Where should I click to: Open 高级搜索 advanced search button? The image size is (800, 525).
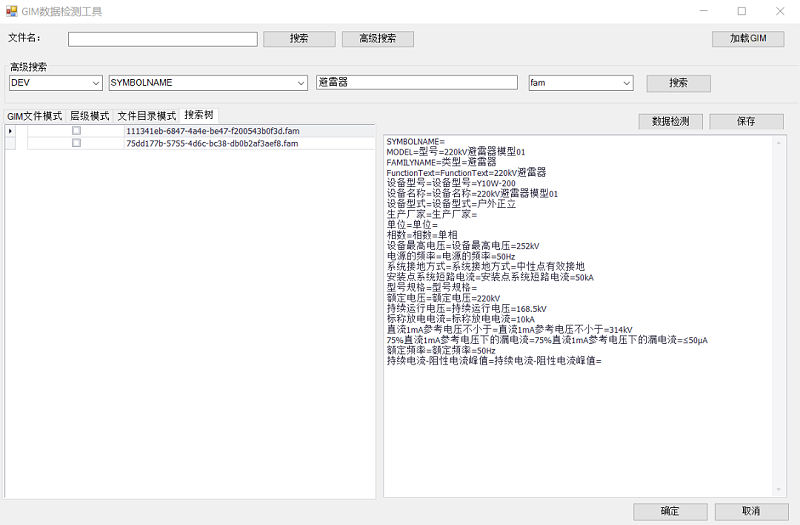(378, 39)
